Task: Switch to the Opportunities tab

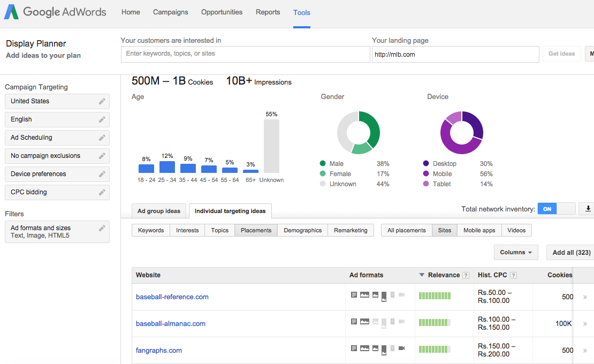Action: coord(222,12)
